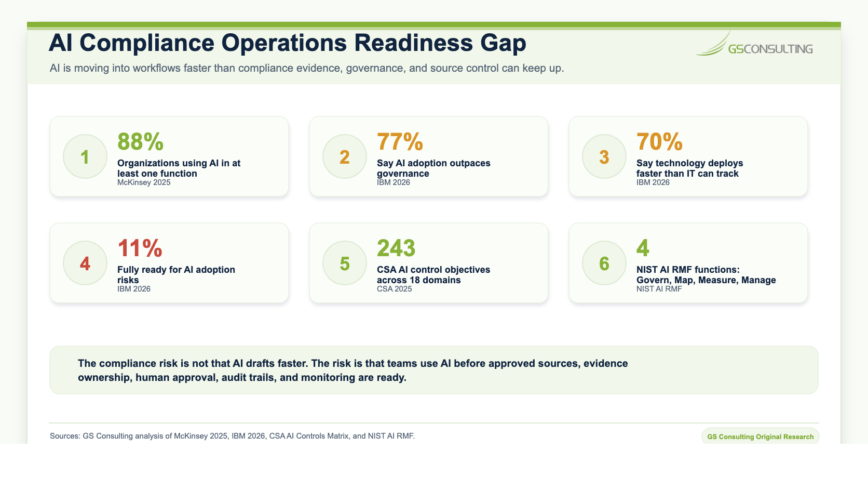The height and width of the screenshot is (489, 868).
Task: Click 'Organizations using AI in at least one function'
Action: point(179,168)
